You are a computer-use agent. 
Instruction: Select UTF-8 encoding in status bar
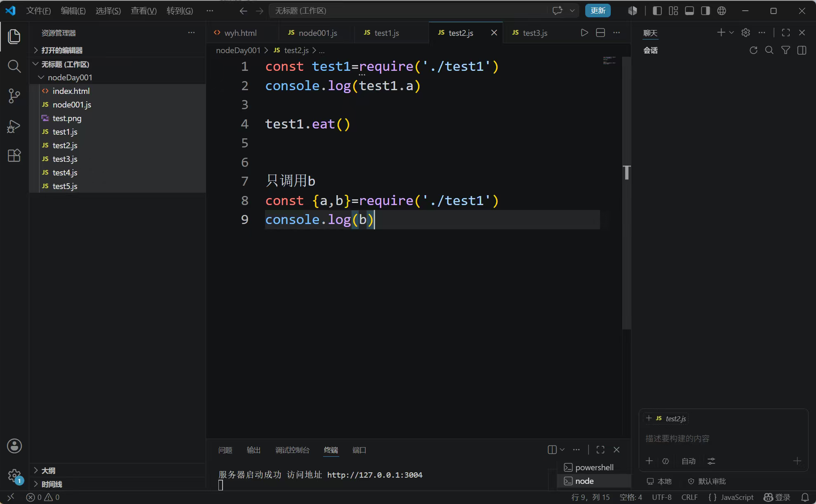click(x=661, y=497)
